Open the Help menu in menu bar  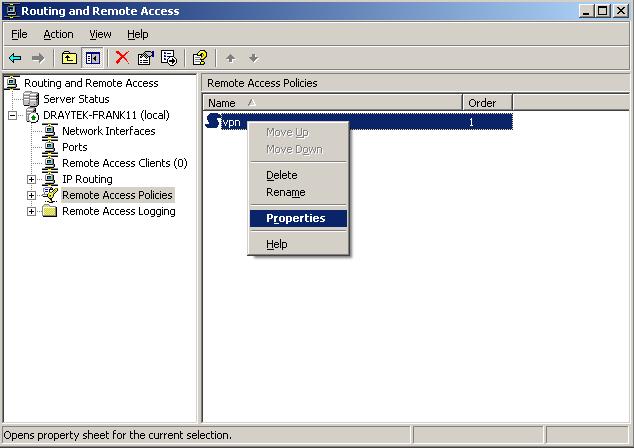point(137,34)
